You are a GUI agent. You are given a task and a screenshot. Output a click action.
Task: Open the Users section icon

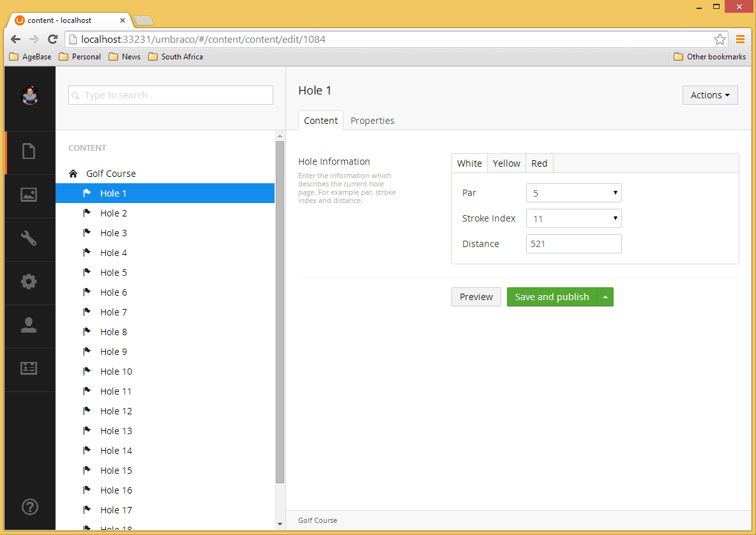tap(29, 325)
